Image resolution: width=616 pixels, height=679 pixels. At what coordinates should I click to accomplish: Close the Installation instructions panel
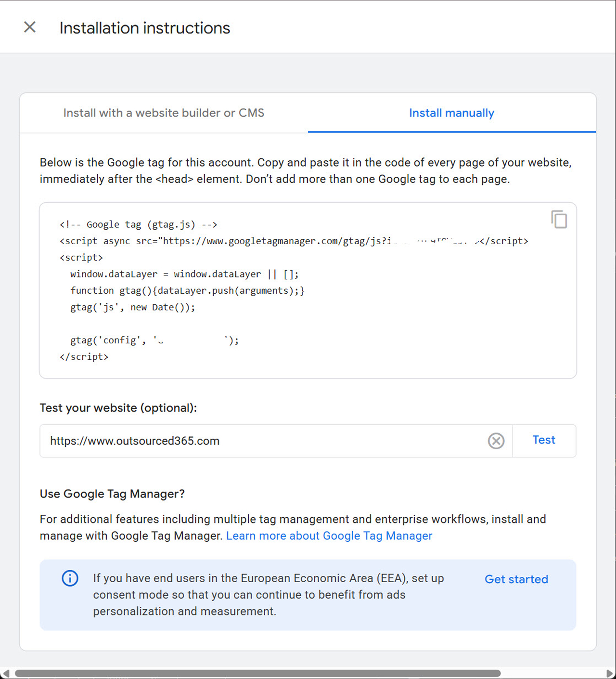point(30,27)
